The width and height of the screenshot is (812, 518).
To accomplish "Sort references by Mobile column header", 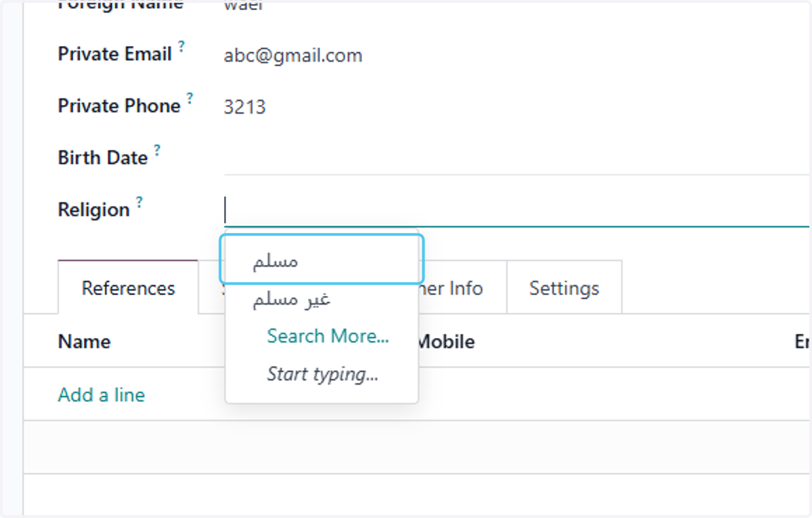I will 445,342.
